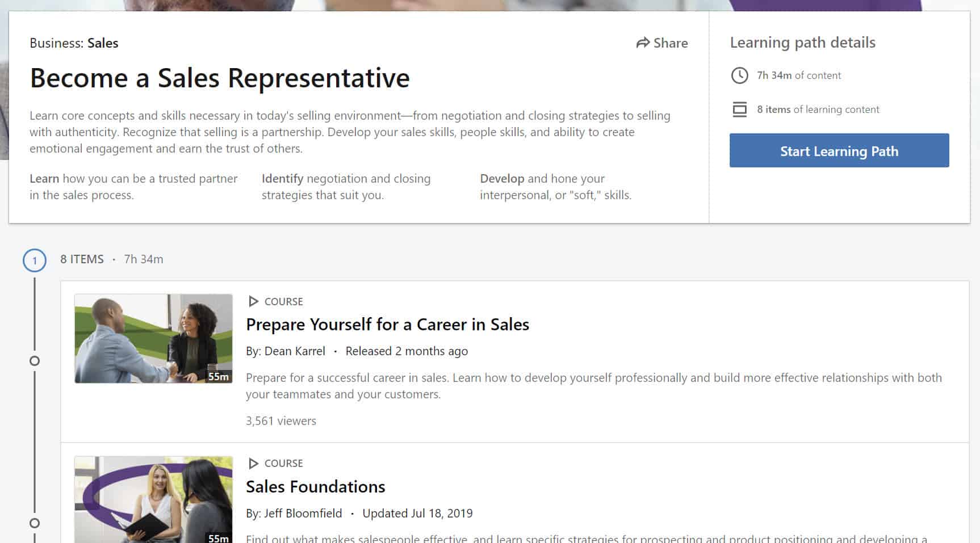This screenshot has height=543, width=980.
Task: Open the Sales Foundations course thumbnail
Action: (153, 499)
